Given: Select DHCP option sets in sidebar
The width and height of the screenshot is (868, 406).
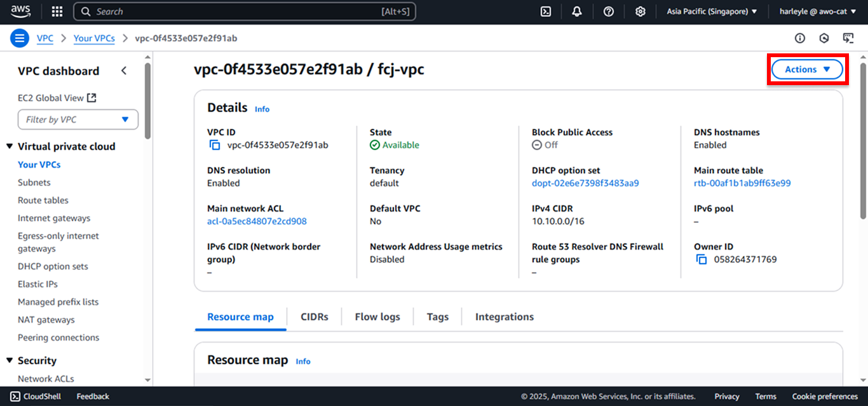Looking at the screenshot, I should pyautogui.click(x=53, y=266).
